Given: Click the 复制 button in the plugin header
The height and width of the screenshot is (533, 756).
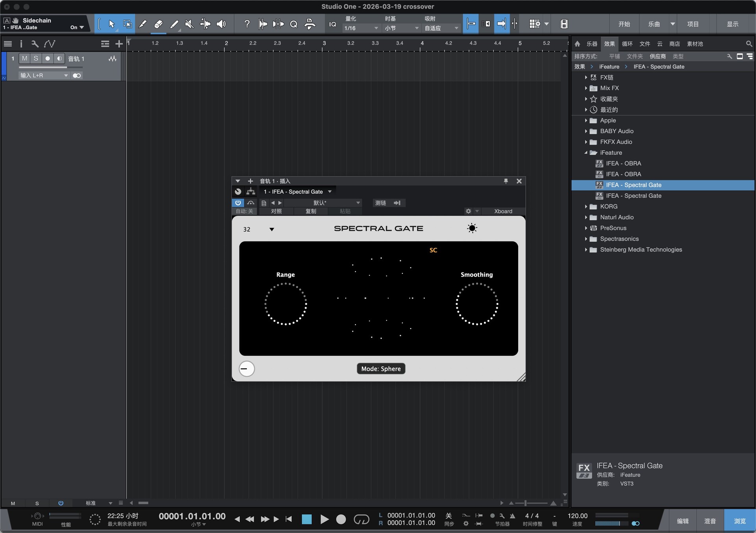Looking at the screenshot, I should click(311, 211).
